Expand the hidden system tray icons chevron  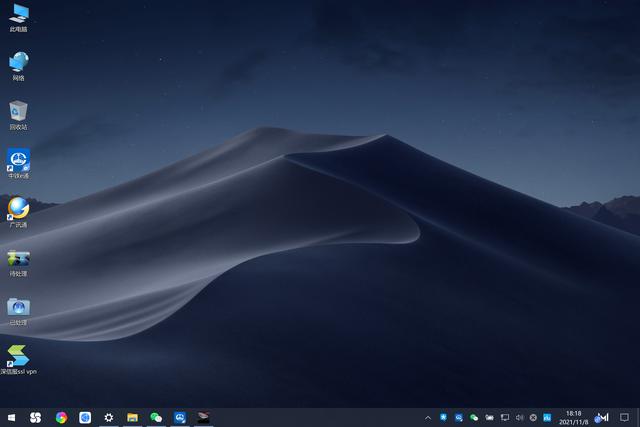pyautogui.click(x=428, y=418)
